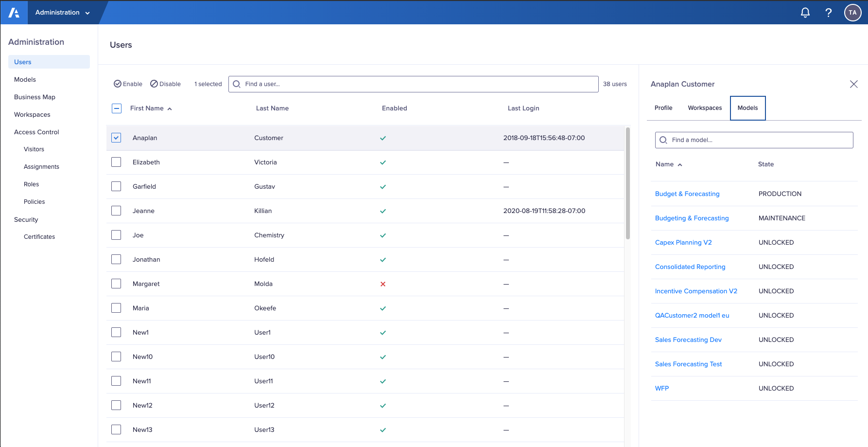Select the Joe Chemistry checkbox
Screen dimensions: 868x447
coord(116,235)
